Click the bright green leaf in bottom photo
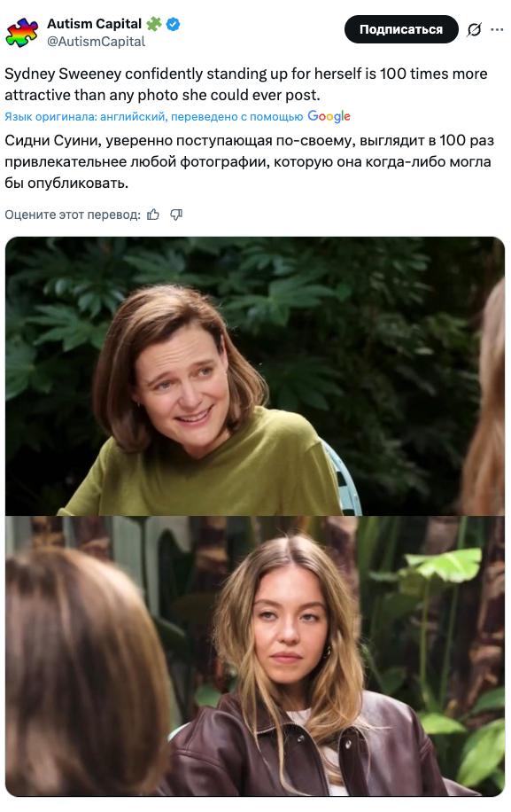 click(445, 565)
